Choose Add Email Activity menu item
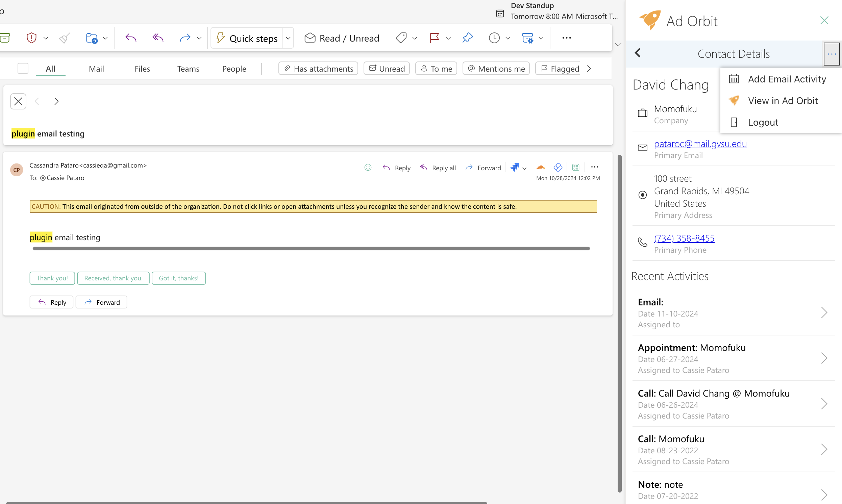 point(781,79)
